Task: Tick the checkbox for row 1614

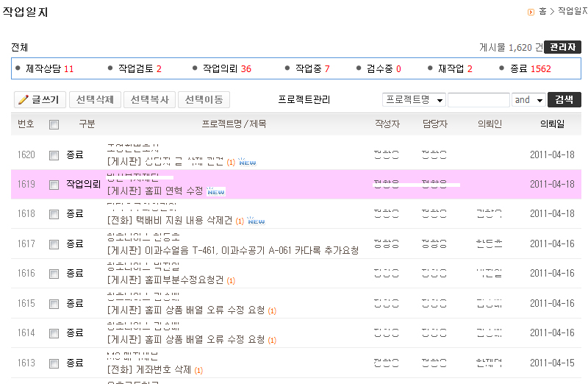Action: (x=54, y=333)
